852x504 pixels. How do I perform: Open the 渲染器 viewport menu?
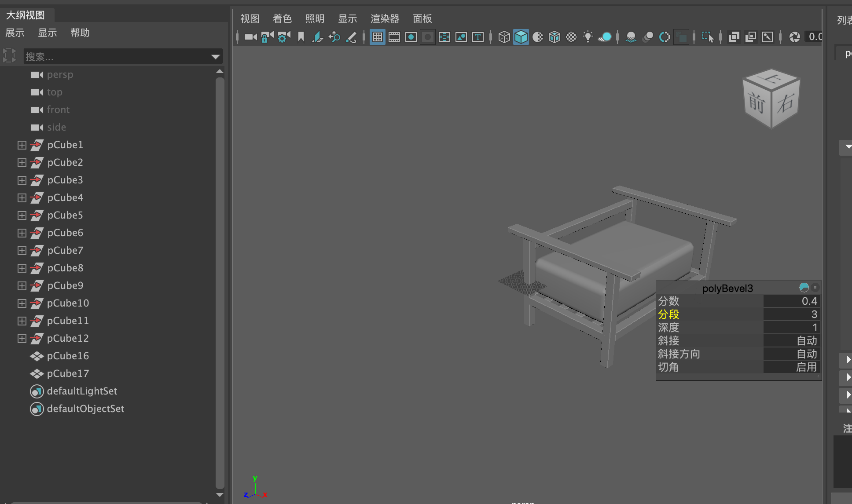(385, 18)
